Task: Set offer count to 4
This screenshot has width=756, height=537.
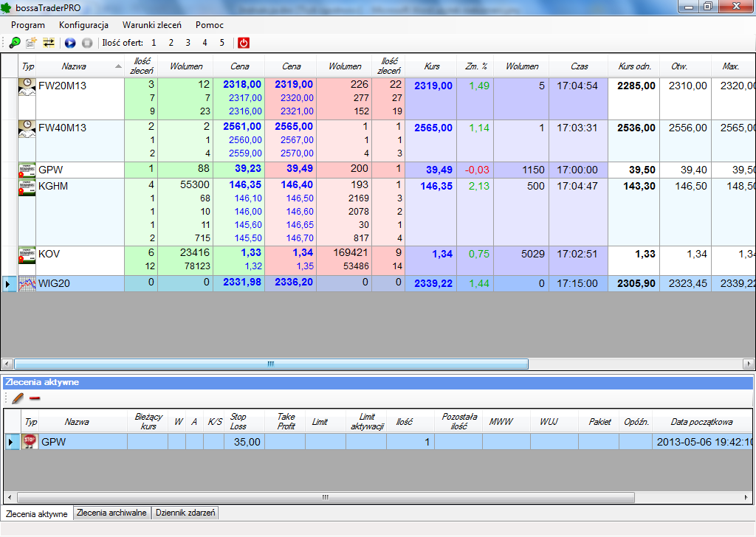Action: point(205,43)
